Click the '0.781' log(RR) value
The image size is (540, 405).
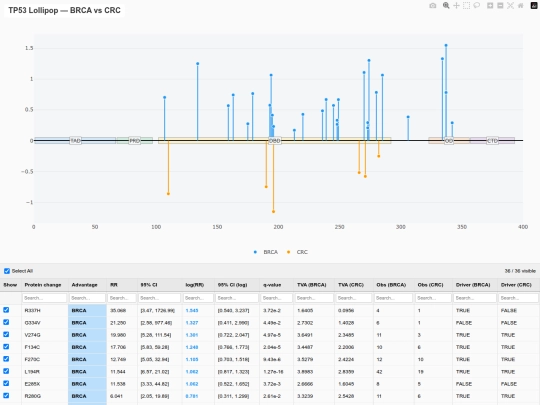pos(192,396)
